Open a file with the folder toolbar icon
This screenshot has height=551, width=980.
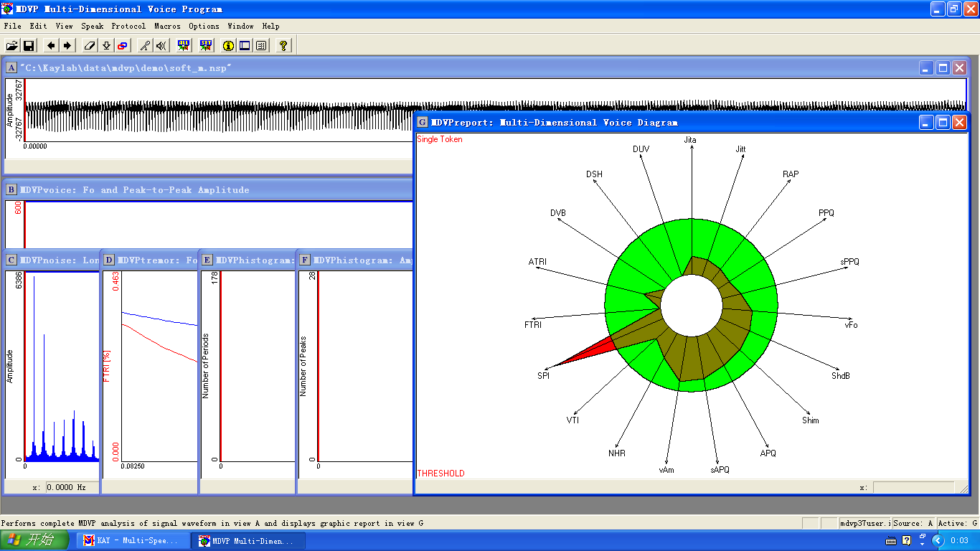[12, 46]
